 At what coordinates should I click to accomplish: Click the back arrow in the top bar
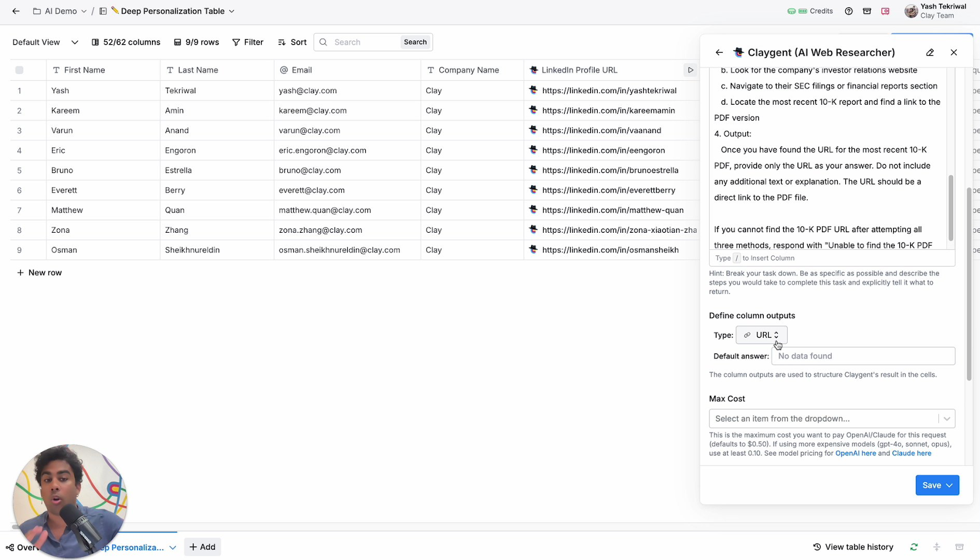[x=16, y=11]
